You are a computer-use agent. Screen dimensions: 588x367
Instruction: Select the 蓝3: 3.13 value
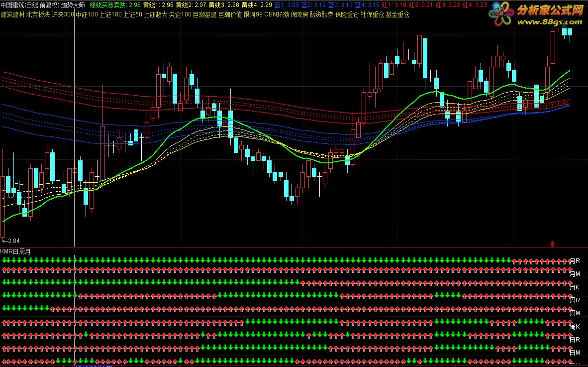point(340,5)
